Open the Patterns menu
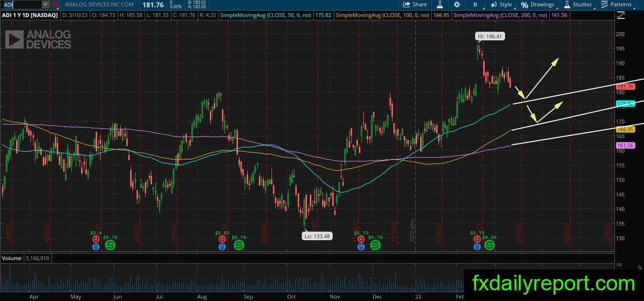644x301 pixels. click(x=616, y=4)
